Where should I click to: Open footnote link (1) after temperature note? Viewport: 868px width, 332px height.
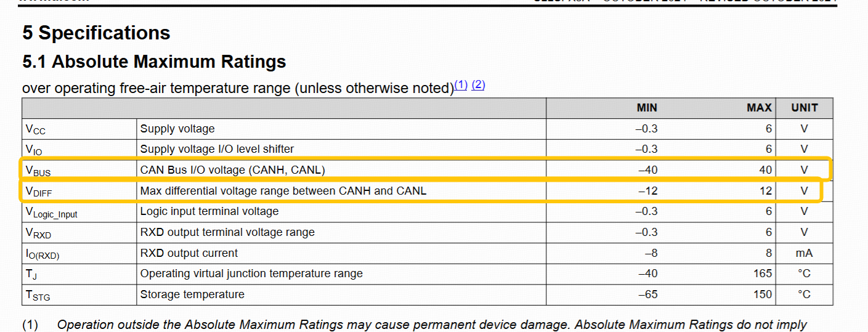tap(461, 86)
